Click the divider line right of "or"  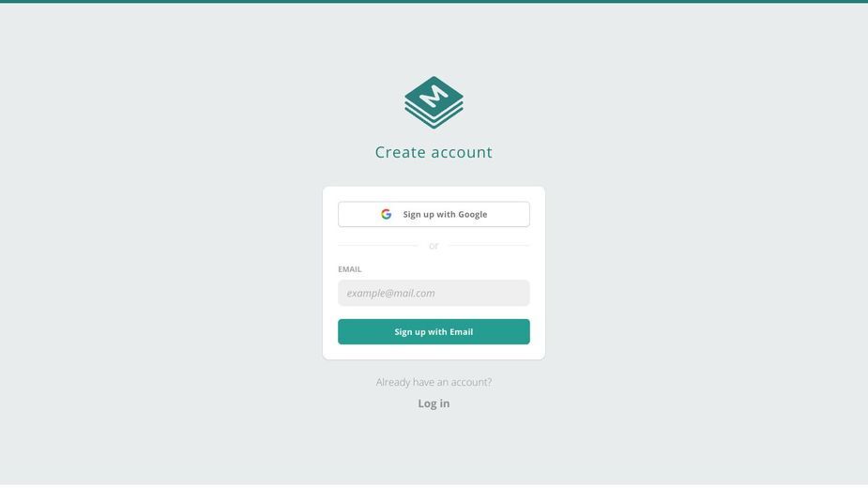[489, 245]
